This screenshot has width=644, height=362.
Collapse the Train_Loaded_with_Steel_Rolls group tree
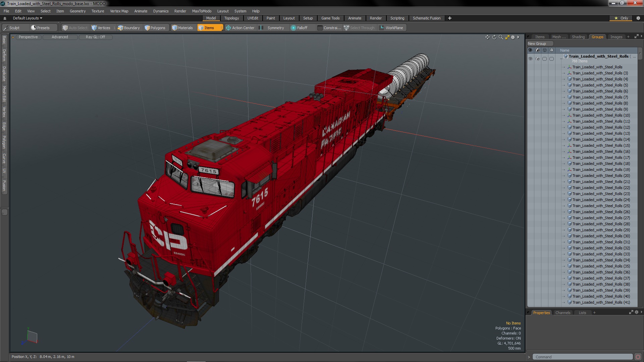[561, 59]
